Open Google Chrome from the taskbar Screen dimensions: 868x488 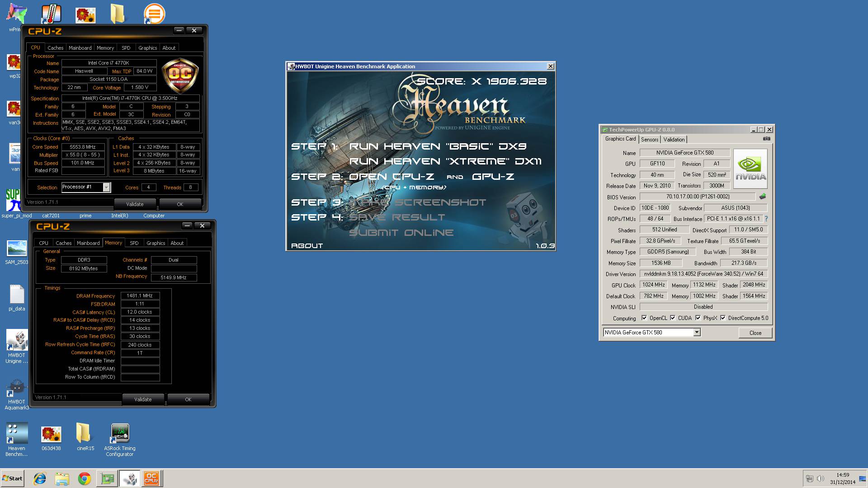tap(84, 479)
